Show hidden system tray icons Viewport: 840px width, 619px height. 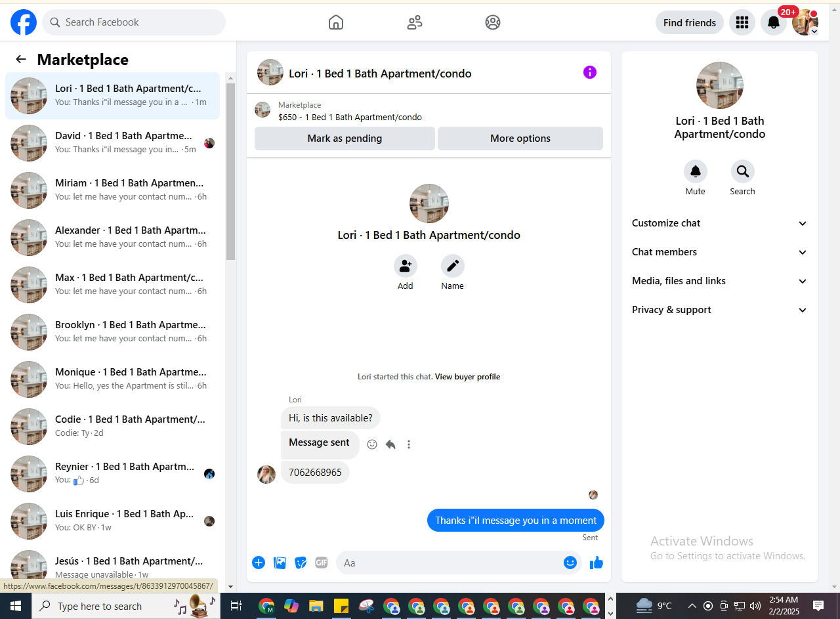click(692, 606)
